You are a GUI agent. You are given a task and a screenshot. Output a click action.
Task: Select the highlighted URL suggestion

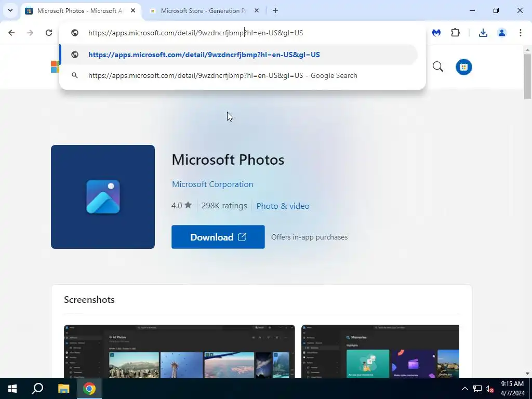click(x=239, y=55)
